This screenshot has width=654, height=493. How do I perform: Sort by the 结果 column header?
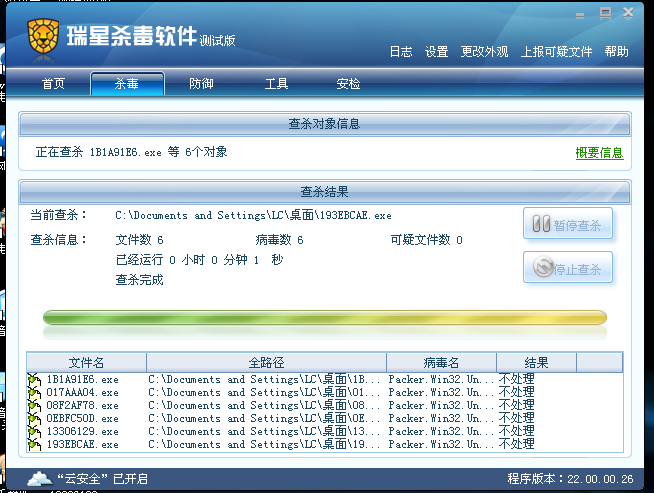[536, 362]
